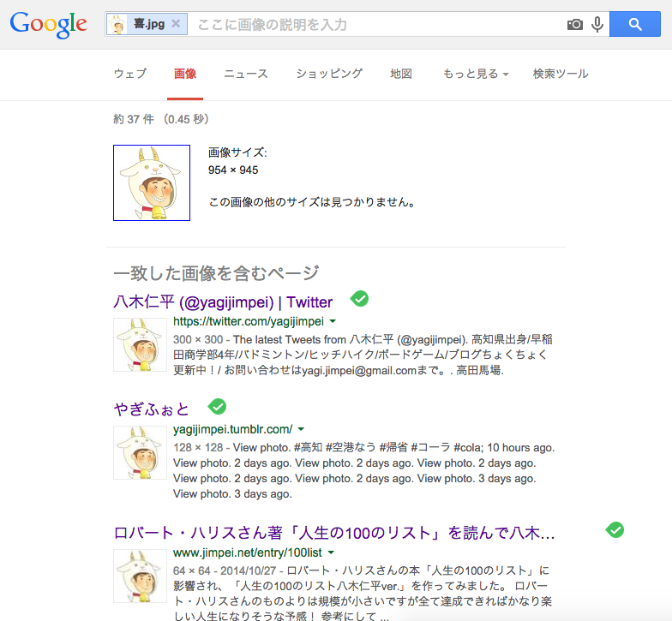The image size is (672, 621).
Task: Click green checkmark beside 100のリスト result
Action: tap(615, 529)
